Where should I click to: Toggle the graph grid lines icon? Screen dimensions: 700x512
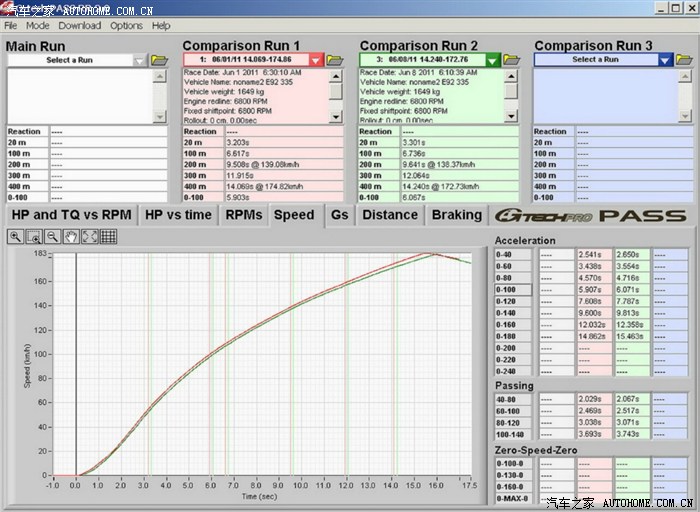(x=108, y=237)
